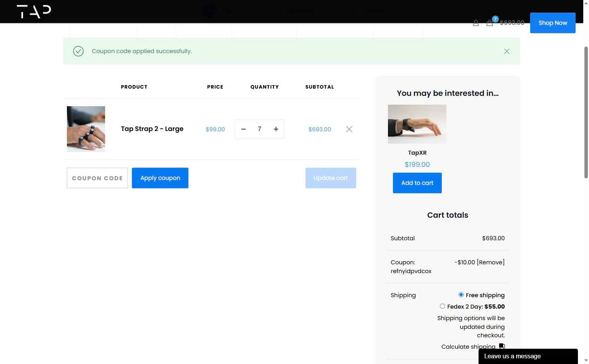Click the SUBTOTAL column header
589x364 pixels.
pyautogui.click(x=320, y=87)
